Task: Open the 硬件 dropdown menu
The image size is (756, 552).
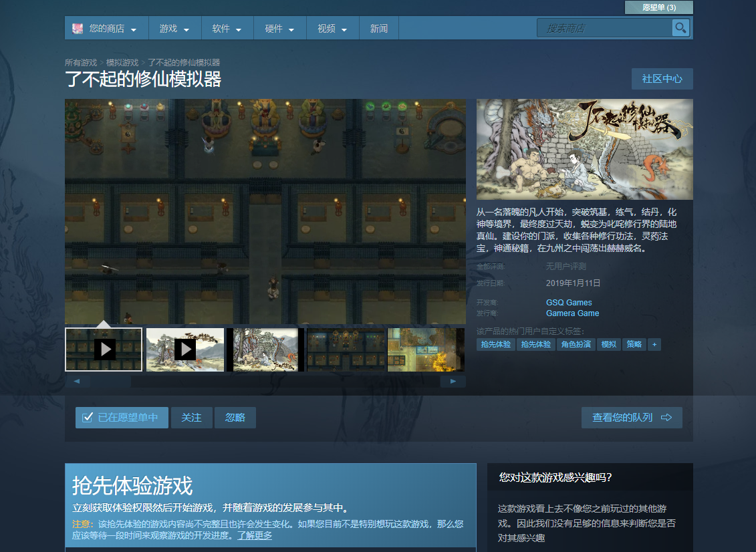Action: click(x=279, y=29)
